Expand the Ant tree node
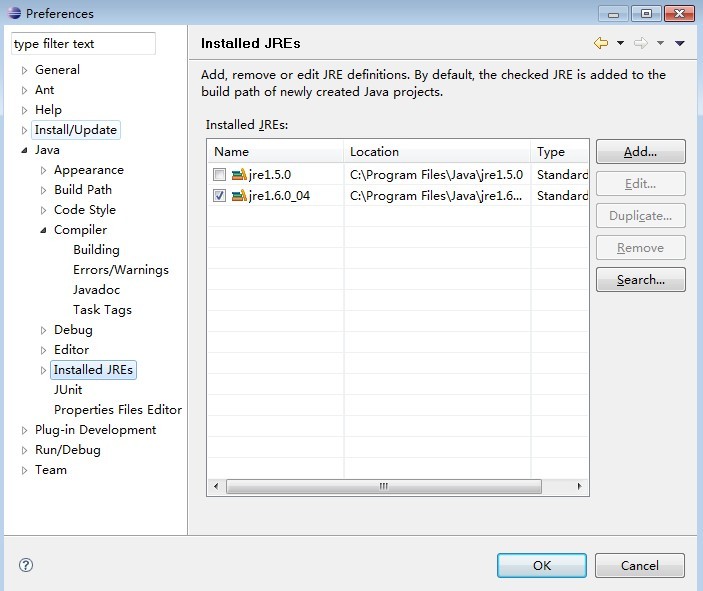 point(24,90)
